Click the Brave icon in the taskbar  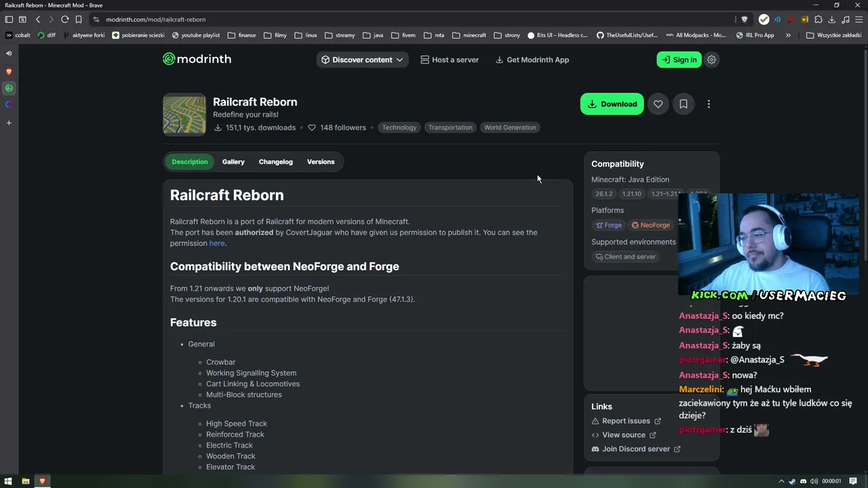point(42,481)
